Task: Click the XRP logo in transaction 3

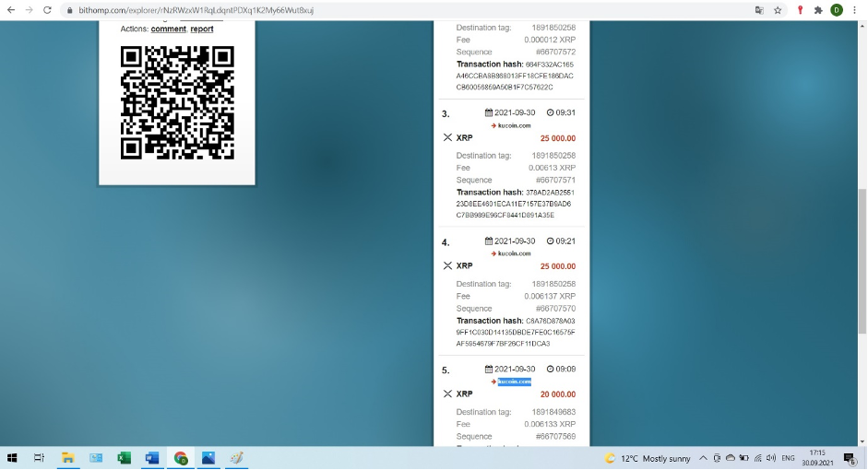Action: pyautogui.click(x=448, y=137)
